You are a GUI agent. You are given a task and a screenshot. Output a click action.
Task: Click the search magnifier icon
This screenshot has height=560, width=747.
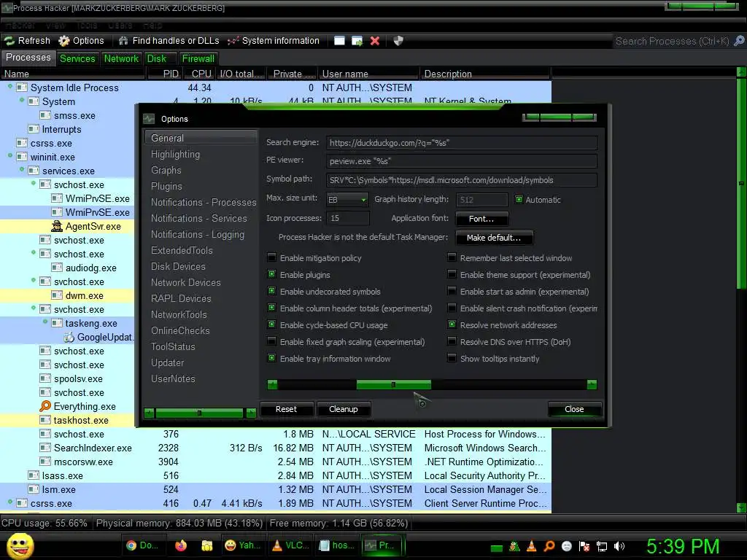click(x=739, y=41)
